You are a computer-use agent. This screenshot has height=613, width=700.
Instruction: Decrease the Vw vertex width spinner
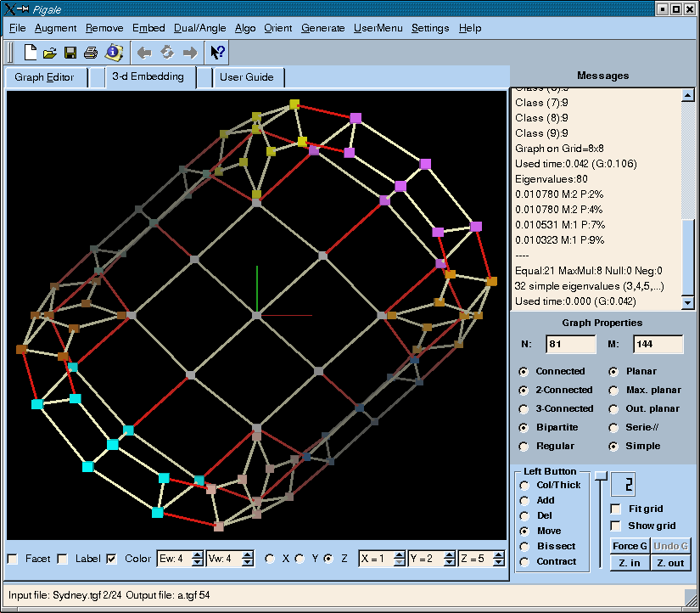click(247, 563)
